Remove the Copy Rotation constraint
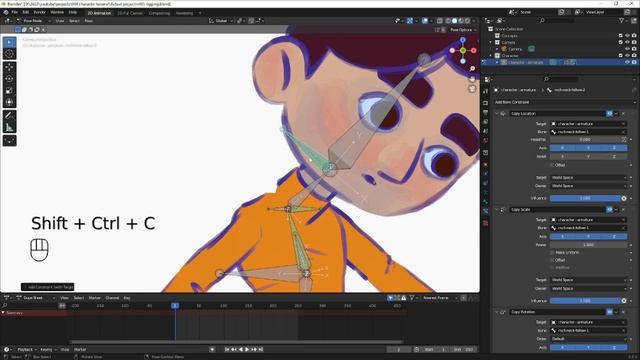Viewport: 640px width, 360px height. (623, 312)
